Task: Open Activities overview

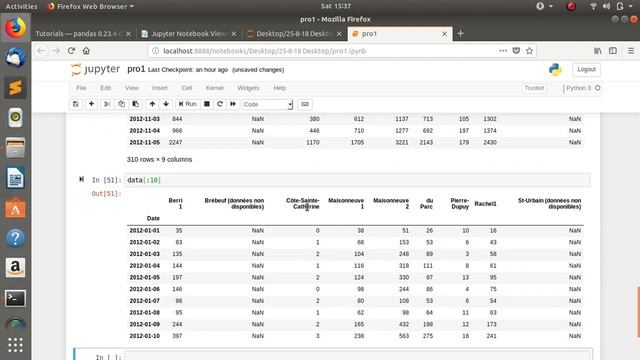Action: pos(21,6)
